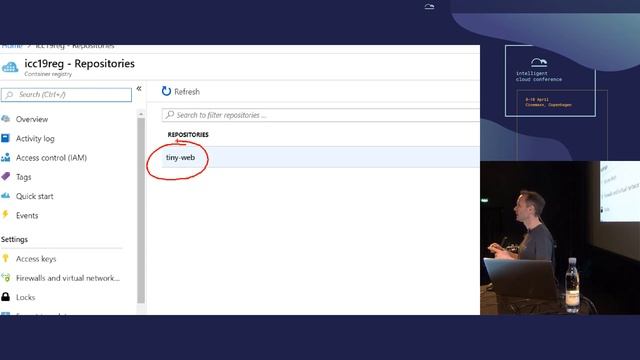
Task: Select the tiny-web repository
Action: (320, 158)
